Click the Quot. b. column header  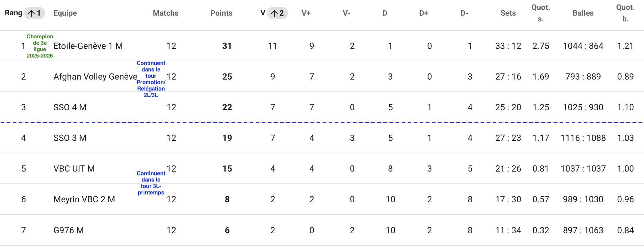pyautogui.click(x=625, y=13)
